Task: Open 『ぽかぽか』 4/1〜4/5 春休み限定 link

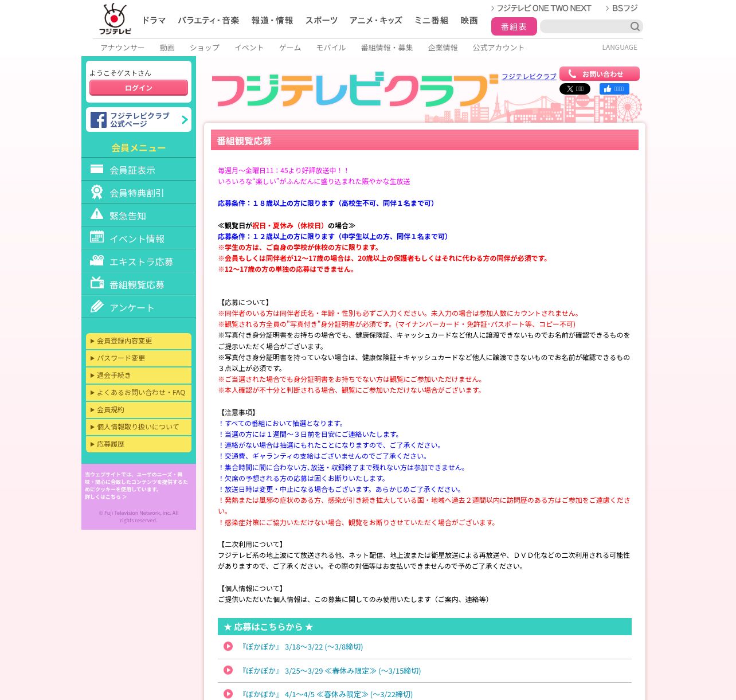Action: [x=326, y=694]
